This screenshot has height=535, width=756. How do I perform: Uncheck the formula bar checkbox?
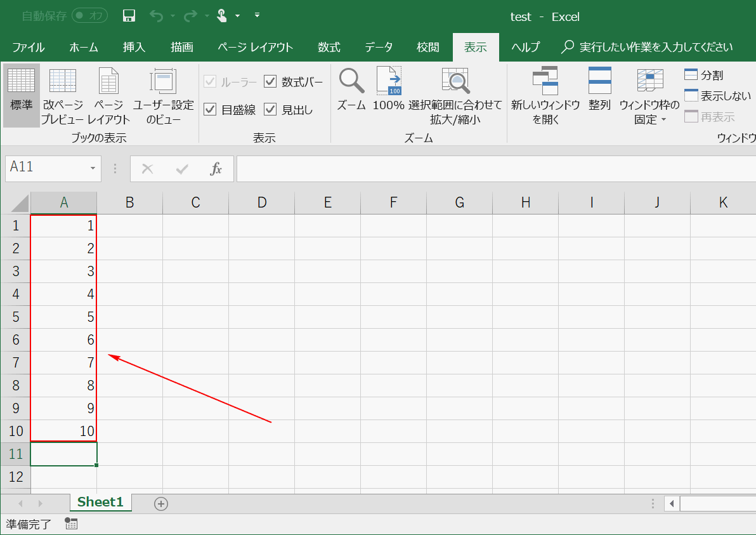(x=270, y=81)
